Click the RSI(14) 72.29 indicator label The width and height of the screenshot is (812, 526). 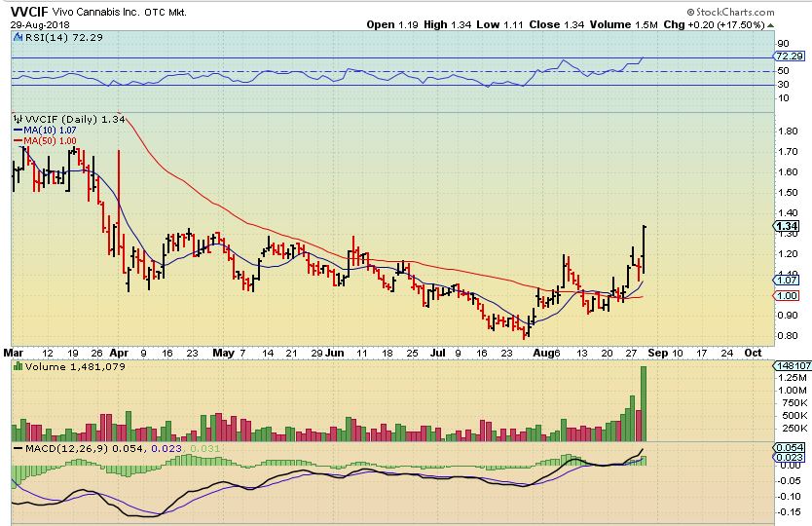point(63,37)
